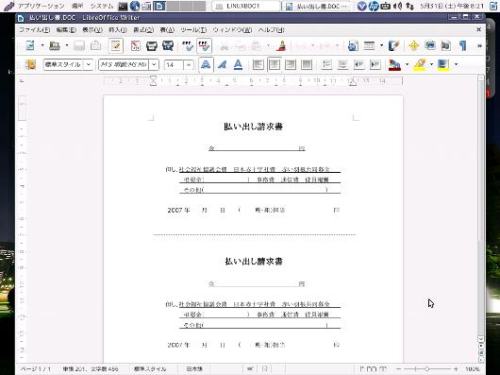Image resolution: width=500 pixels, height=375 pixels.
Task: Expand the standard toolbar overflow arrow
Action: coord(480,46)
